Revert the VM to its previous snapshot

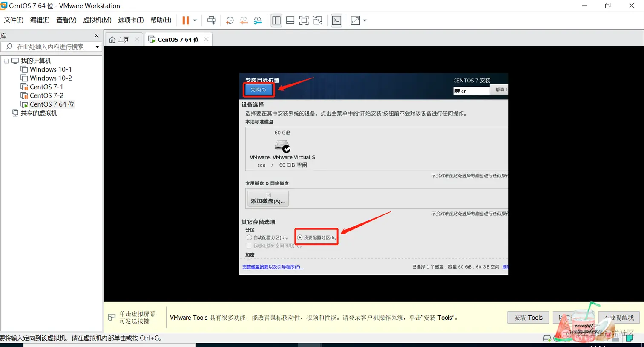pos(244,20)
